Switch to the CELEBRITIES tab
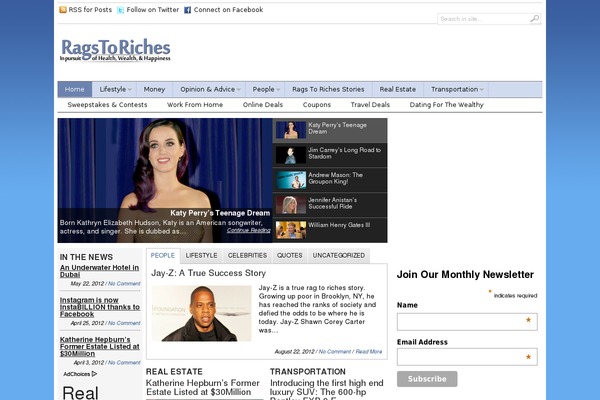The image size is (600, 400). pyautogui.click(x=247, y=255)
